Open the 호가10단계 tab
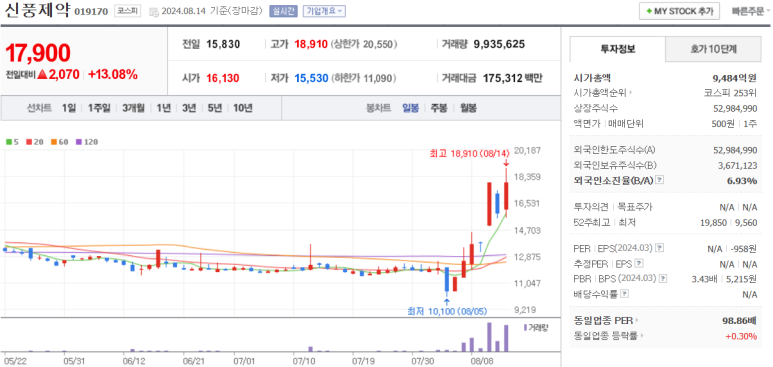Screen dimensions: 773x367 pyautogui.click(x=713, y=49)
